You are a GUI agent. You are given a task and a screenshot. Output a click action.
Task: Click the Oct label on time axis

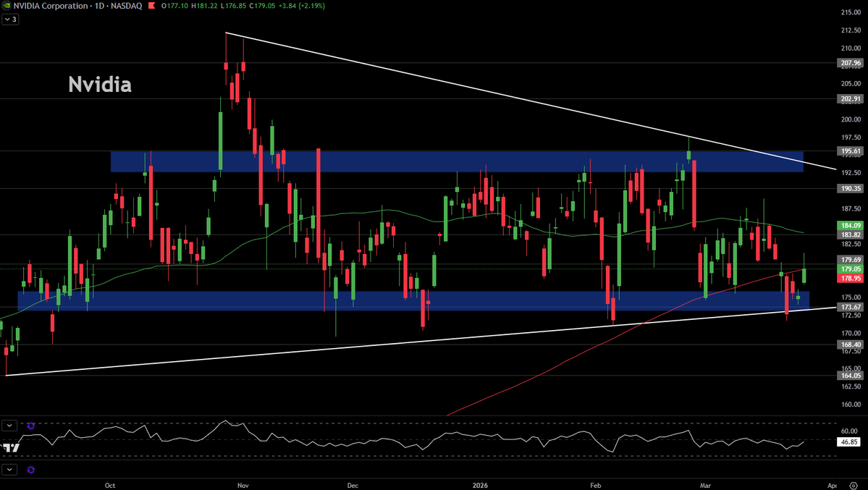tap(110, 486)
